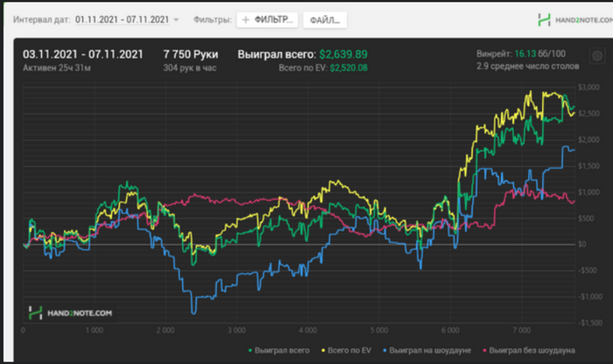Click the Фильтры: label

click(x=213, y=19)
